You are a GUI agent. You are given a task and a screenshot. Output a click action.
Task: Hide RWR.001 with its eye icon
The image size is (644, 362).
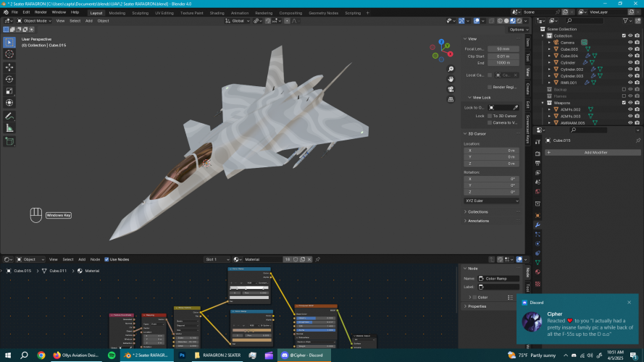(630, 83)
